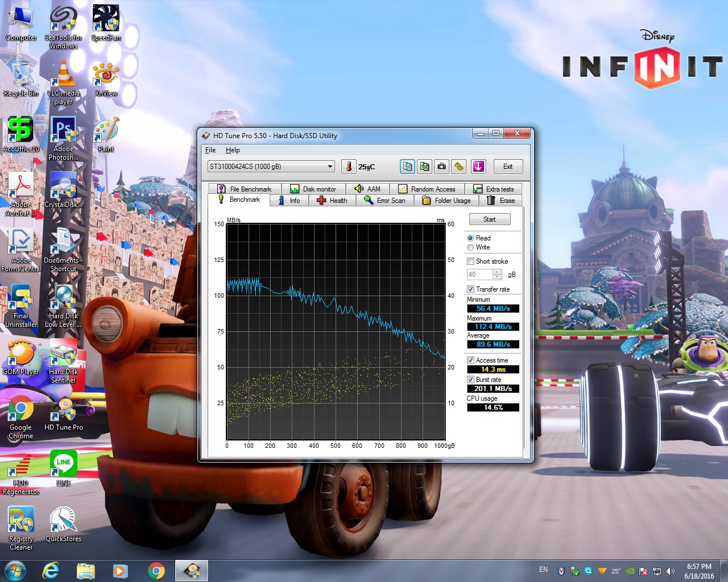Switch to the Error Scan tab

coord(385,201)
